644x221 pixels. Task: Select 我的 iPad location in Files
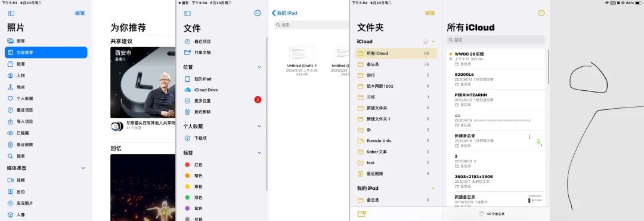click(x=222, y=79)
